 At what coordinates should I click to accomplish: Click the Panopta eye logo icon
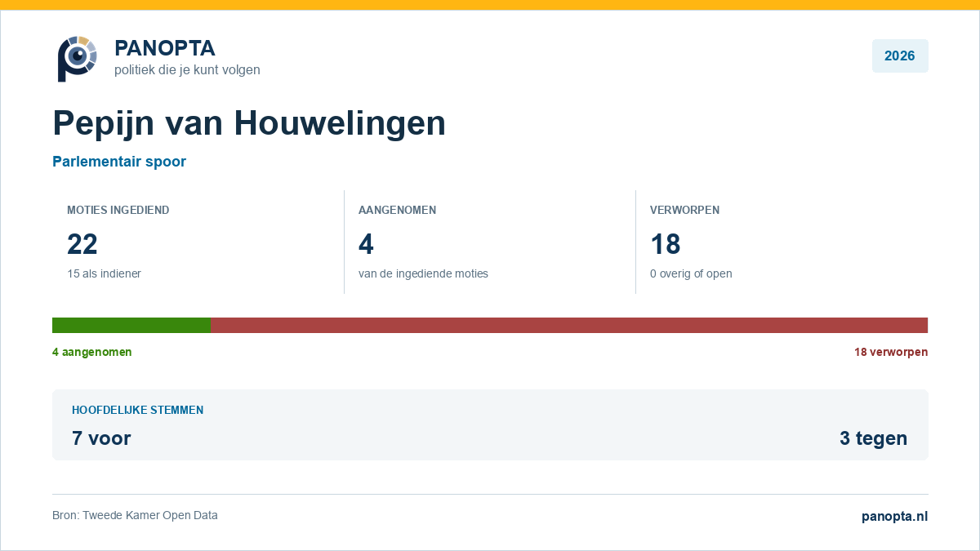pyautogui.click(x=77, y=58)
